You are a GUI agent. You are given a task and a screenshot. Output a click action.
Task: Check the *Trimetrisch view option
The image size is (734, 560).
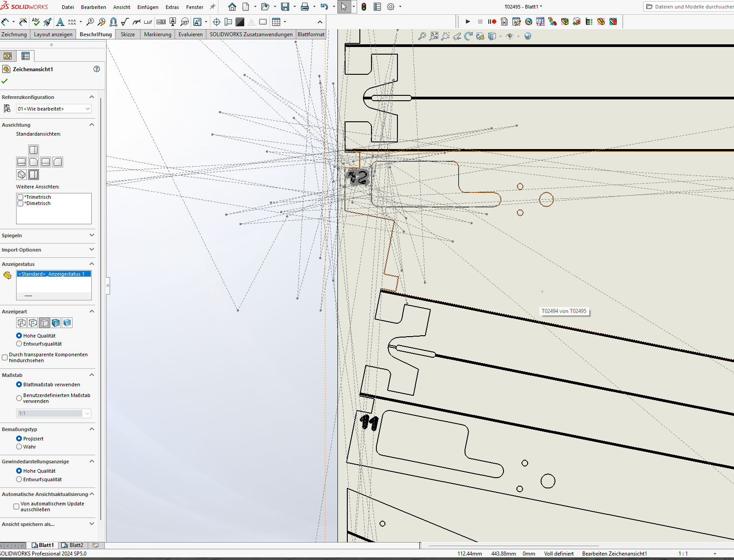coord(20,197)
